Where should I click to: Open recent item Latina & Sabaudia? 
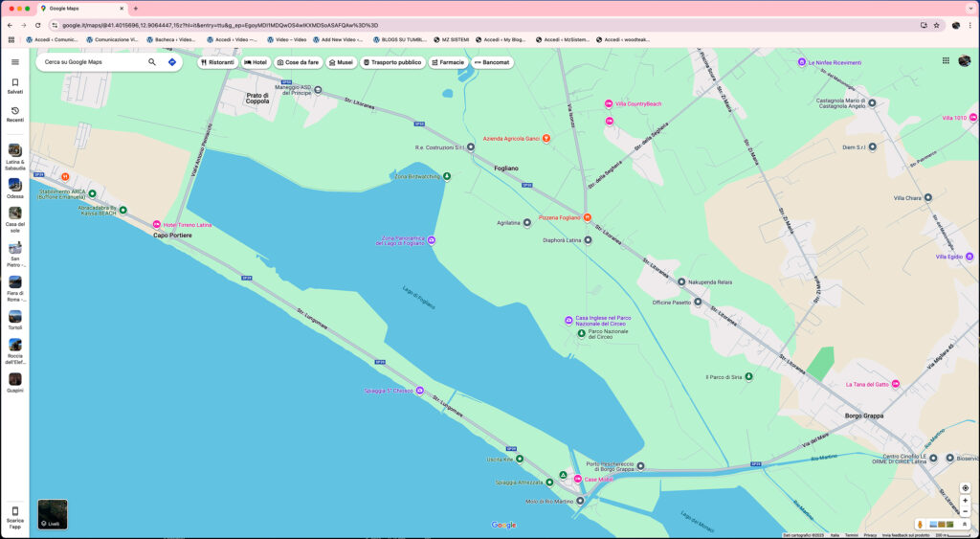pyautogui.click(x=15, y=157)
